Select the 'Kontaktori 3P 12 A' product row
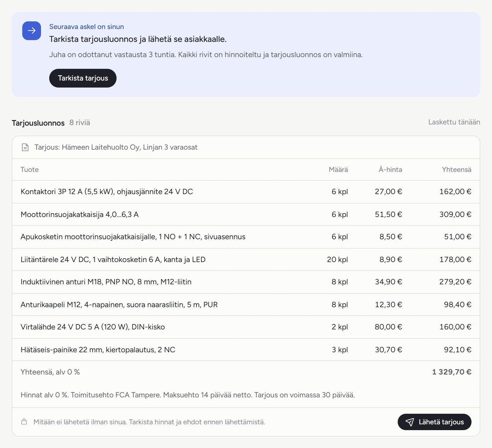 [246, 192]
